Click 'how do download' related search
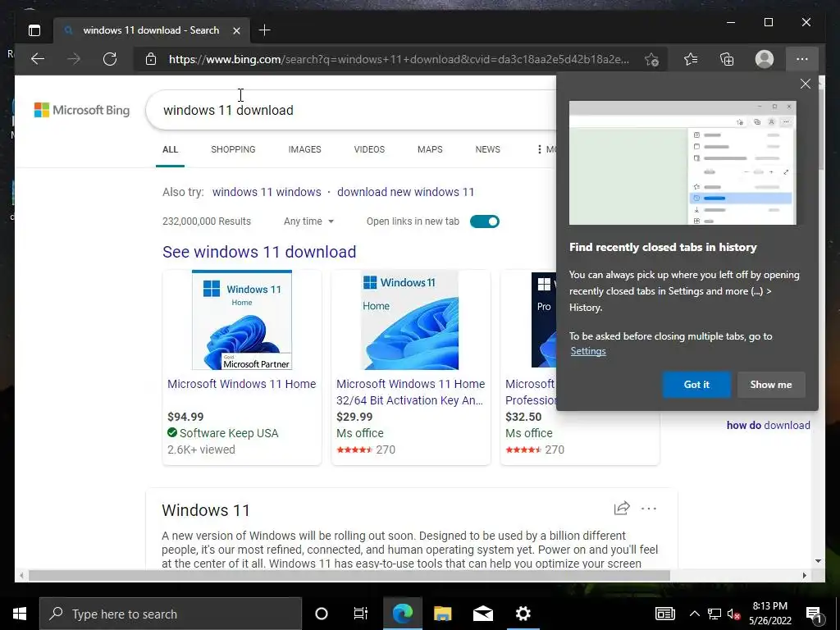 (x=768, y=426)
